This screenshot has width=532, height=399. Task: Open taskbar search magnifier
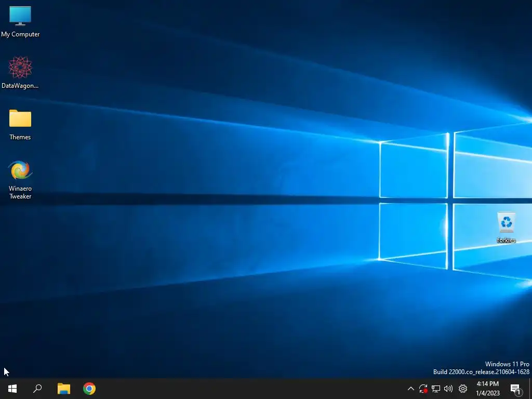37,389
